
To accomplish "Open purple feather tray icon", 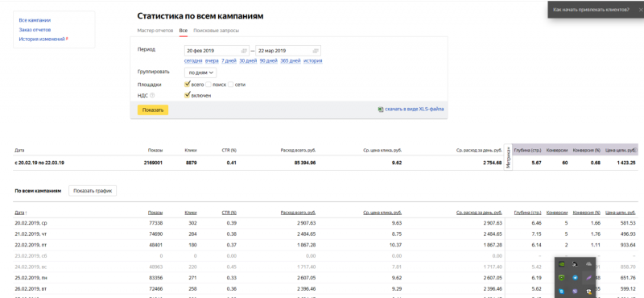I will tap(588, 278).
